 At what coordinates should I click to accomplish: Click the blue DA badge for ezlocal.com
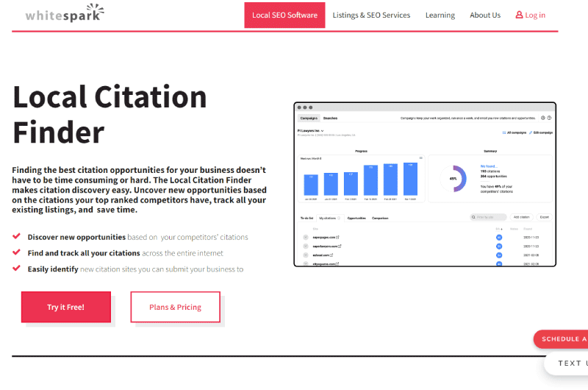(x=499, y=255)
